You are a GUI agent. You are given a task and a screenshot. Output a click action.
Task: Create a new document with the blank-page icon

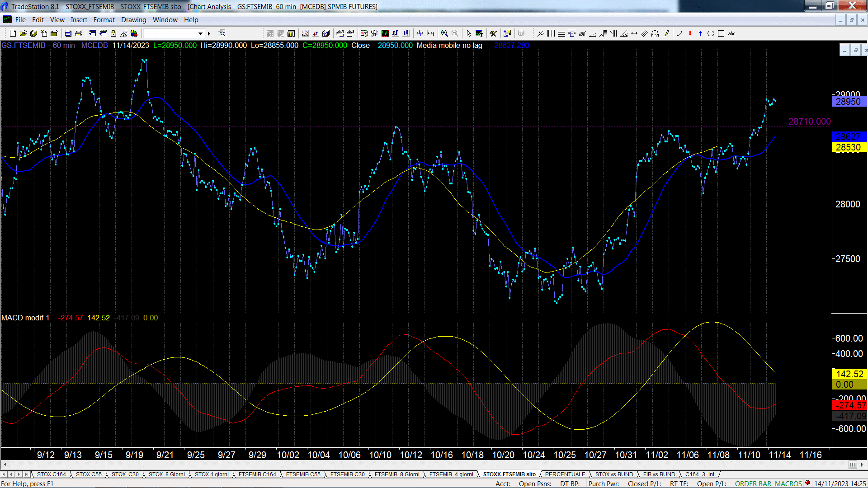[x=13, y=33]
